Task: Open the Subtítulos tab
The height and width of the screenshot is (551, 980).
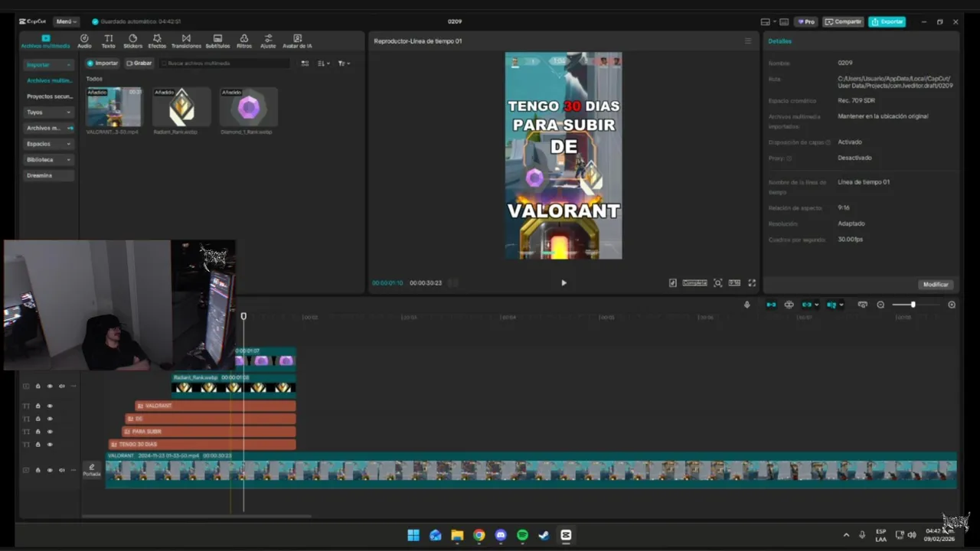Action: coord(217,41)
